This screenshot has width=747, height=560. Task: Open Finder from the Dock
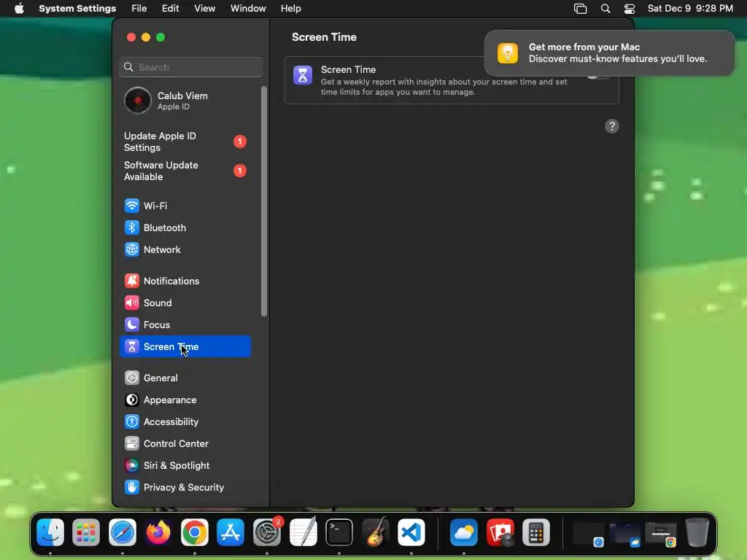(50, 532)
